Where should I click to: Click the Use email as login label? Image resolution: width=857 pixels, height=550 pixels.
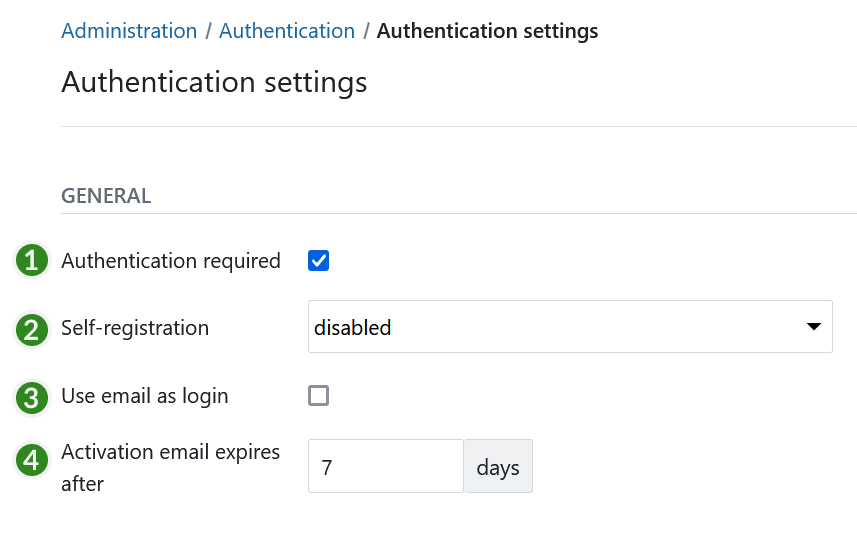pos(145,396)
